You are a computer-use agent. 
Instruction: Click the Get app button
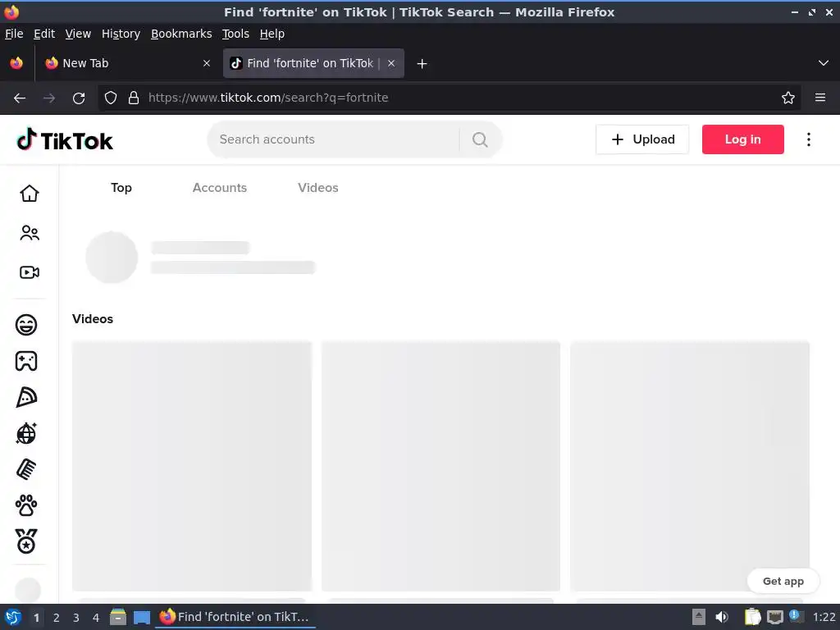coord(783,582)
